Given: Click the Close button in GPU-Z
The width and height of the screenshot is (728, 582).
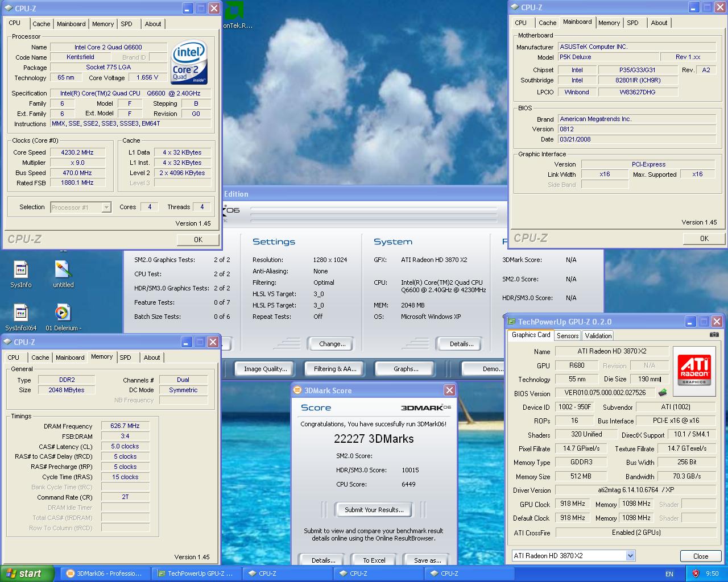Looking at the screenshot, I should click(x=701, y=556).
